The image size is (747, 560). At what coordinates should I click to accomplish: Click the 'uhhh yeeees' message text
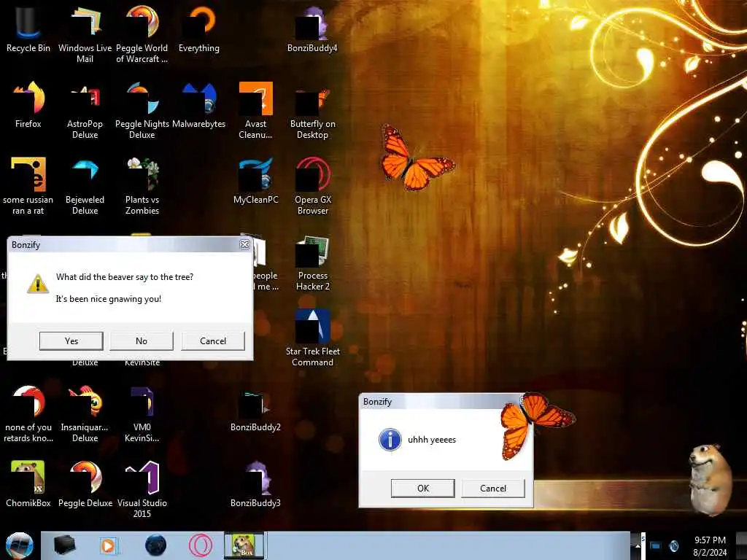pos(432,440)
